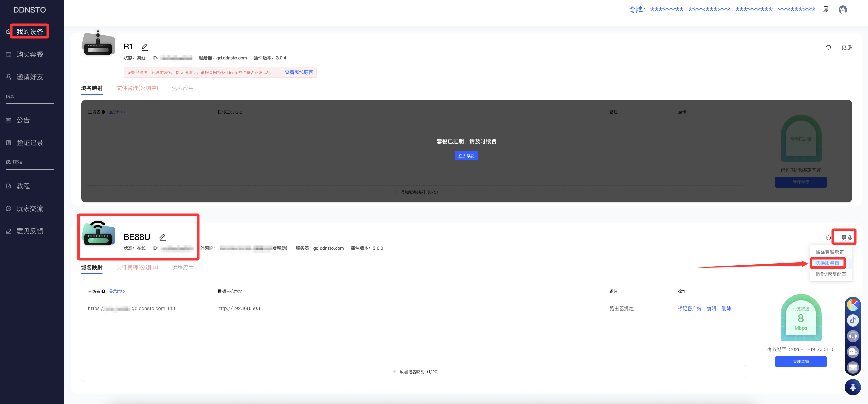
Task: Click the back-to-top arrow button
Action: (853, 387)
